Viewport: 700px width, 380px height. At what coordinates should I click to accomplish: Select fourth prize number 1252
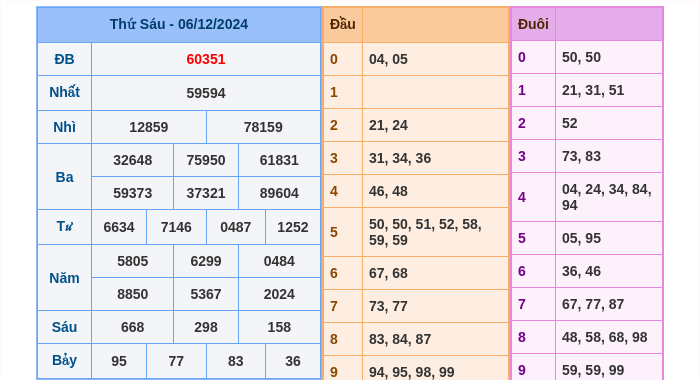pyautogui.click(x=293, y=227)
